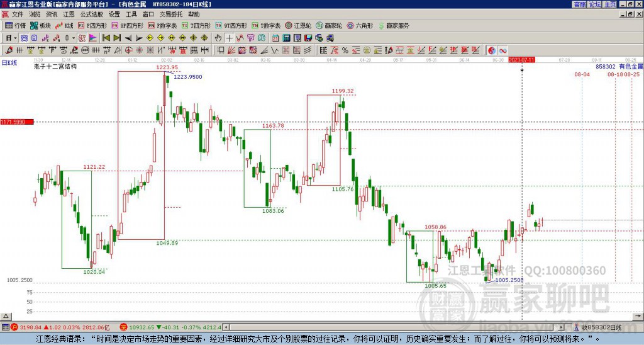This screenshot has height=345, width=644.
Task: Open the calculator icon
Action: pyautogui.click(x=286, y=38)
